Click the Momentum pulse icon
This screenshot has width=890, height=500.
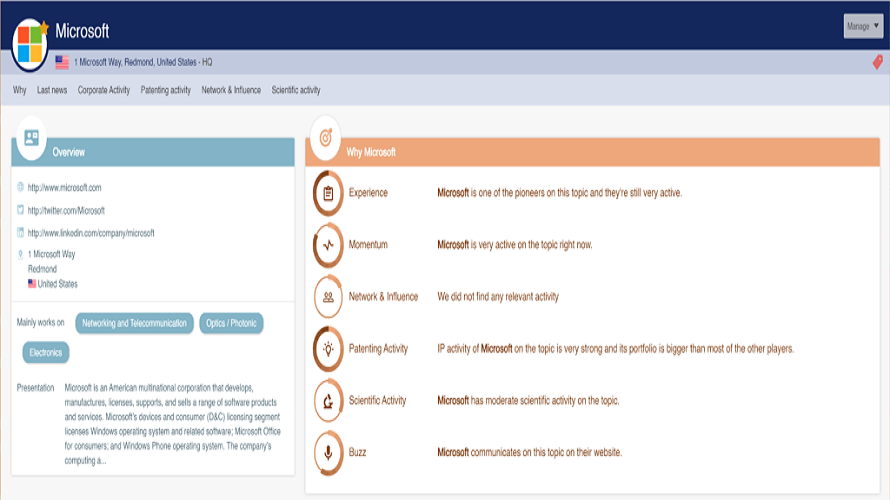pos(328,245)
